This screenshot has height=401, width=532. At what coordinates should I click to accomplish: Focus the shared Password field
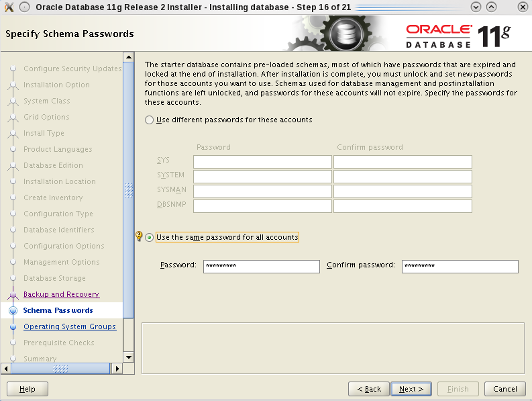click(262, 267)
